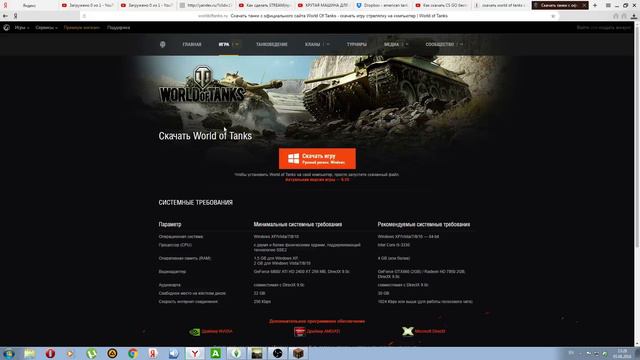The width and height of the screenshot is (640, 360).
Task: Click the Wargaming logo in top bar
Action: coord(7,28)
